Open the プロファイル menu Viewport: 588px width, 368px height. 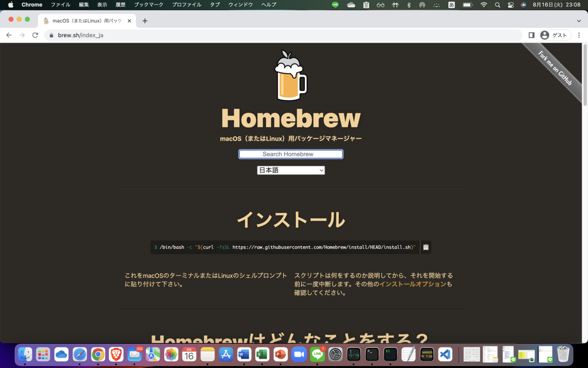pos(186,5)
